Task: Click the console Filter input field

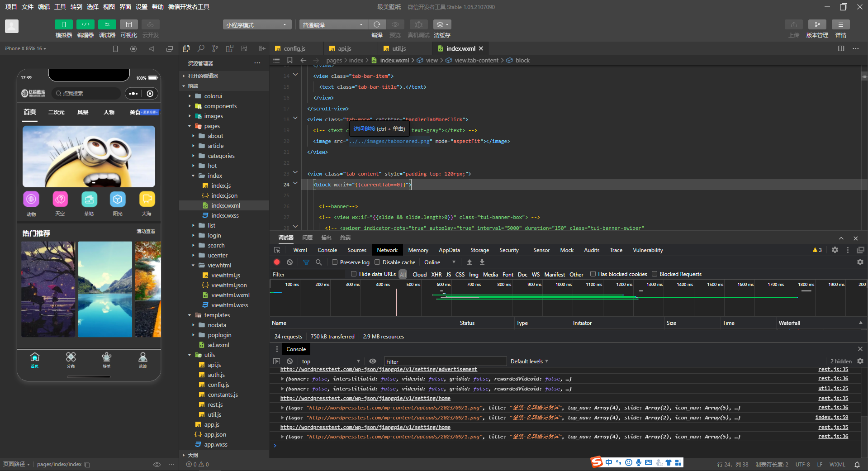Action: [446, 361]
